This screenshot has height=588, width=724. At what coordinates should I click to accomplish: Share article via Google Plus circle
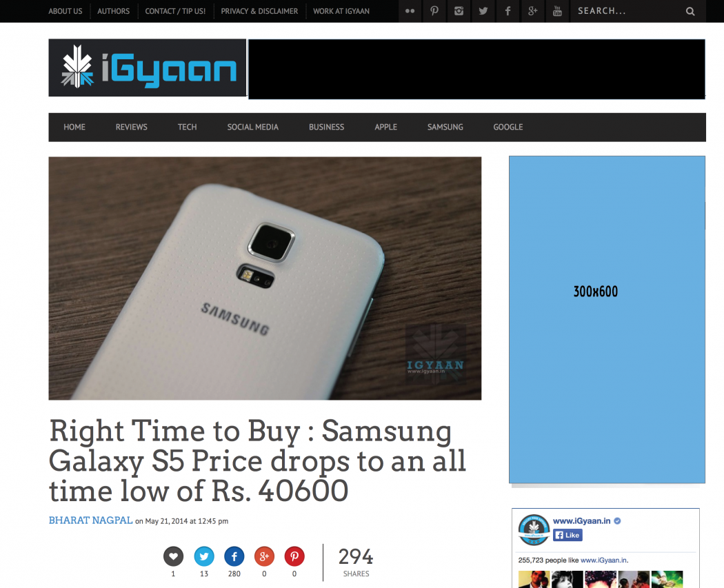[264, 556]
